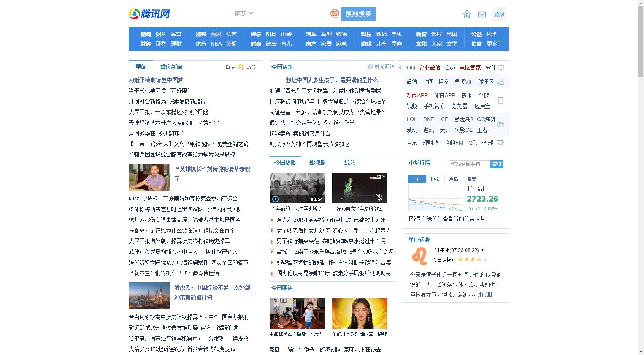Screen dimensions: 644x355
Task: Open the 习近平绘制绿色中国梦 headline
Action: point(156,80)
